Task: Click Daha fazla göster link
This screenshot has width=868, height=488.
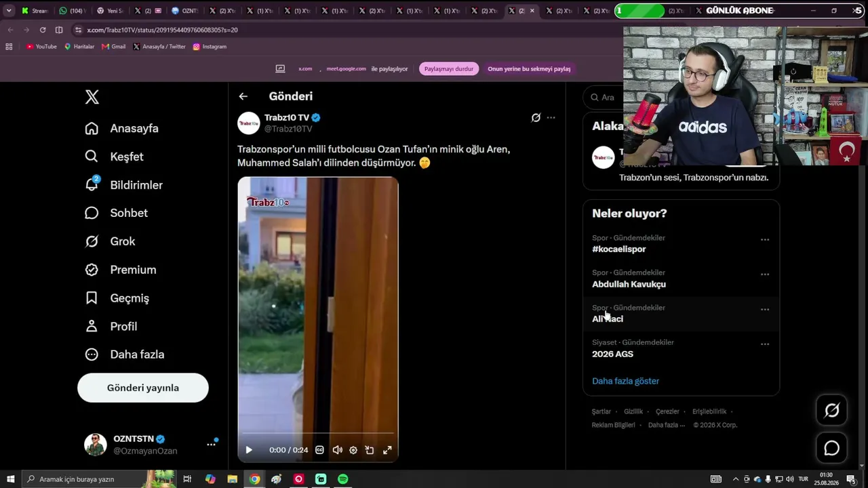Action: 625,381
